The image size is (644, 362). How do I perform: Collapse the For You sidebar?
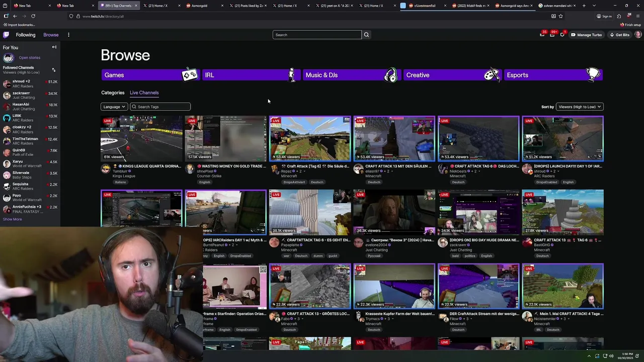[x=54, y=47]
